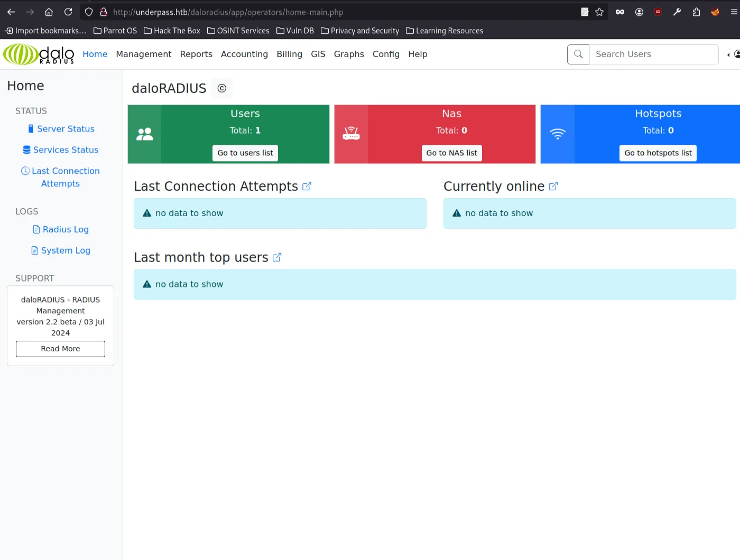The width and height of the screenshot is (740, 560).
Task: Click Go to NAS list button
Action: 451,153
